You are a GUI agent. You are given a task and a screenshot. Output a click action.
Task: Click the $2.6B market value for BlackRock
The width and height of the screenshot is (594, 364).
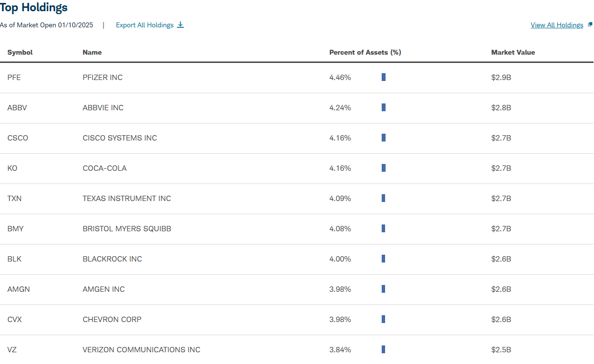pos(501,259)
